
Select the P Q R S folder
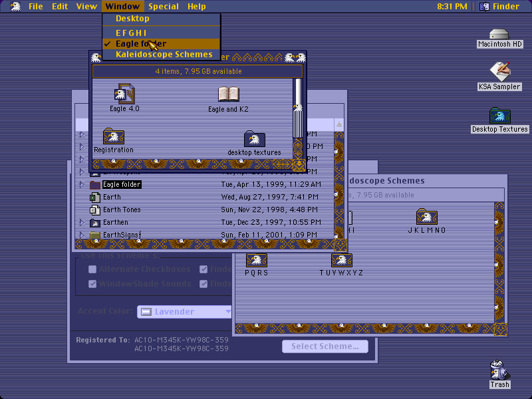tap(256, 260)
